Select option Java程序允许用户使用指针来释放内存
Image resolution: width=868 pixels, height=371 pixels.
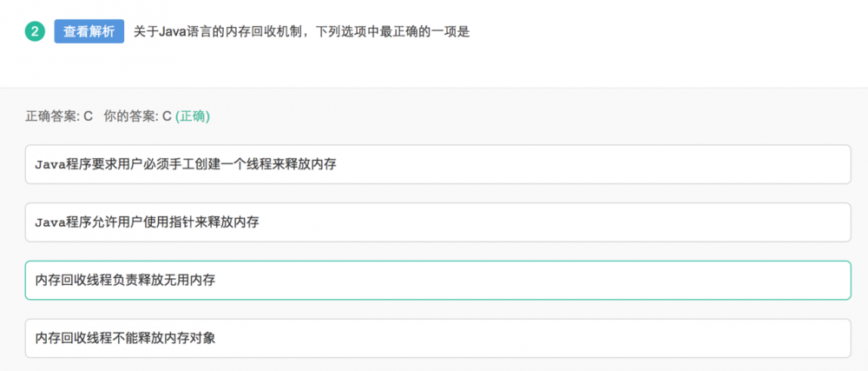click(437, 222)
